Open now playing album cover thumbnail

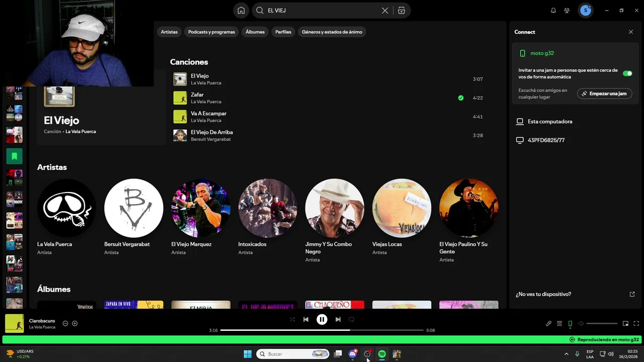point(15,323)
